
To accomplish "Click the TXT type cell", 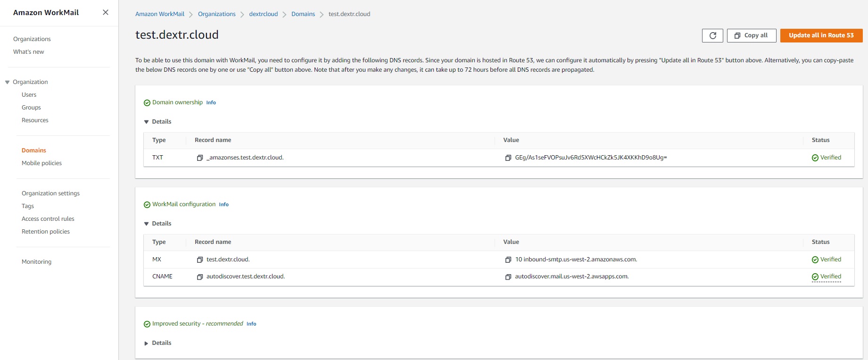I will tap(157, 158).
